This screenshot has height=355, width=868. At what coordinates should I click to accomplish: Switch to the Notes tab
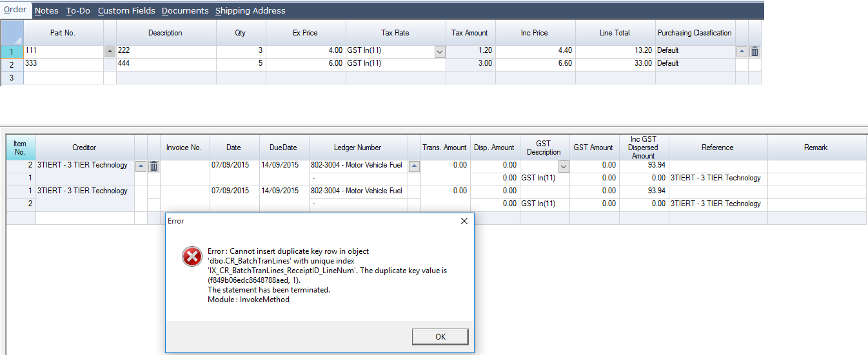pos(46,10)
